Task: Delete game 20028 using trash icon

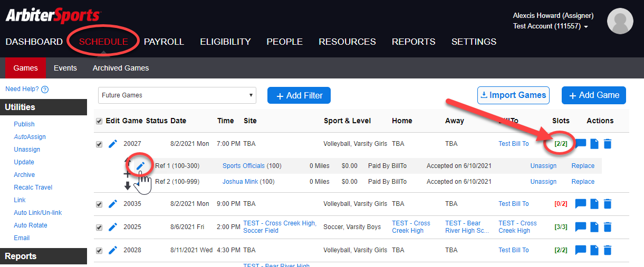Action: 608,250
